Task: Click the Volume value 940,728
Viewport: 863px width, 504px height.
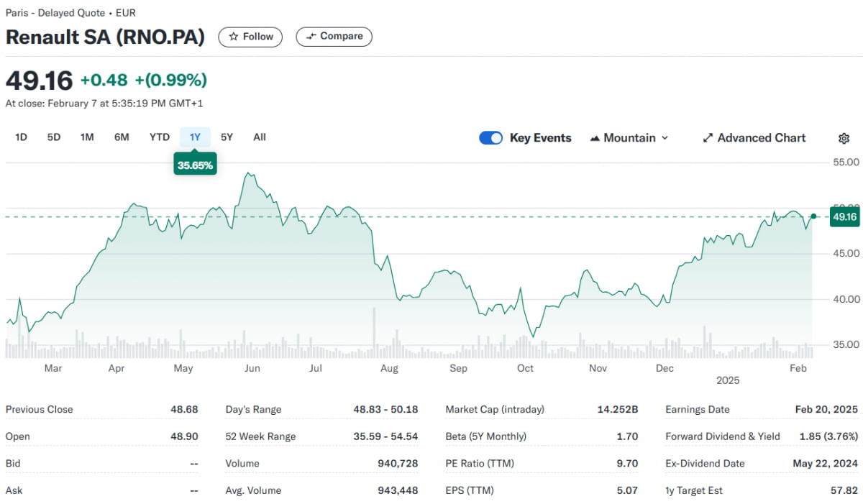Action: click(x=398, y=464)
